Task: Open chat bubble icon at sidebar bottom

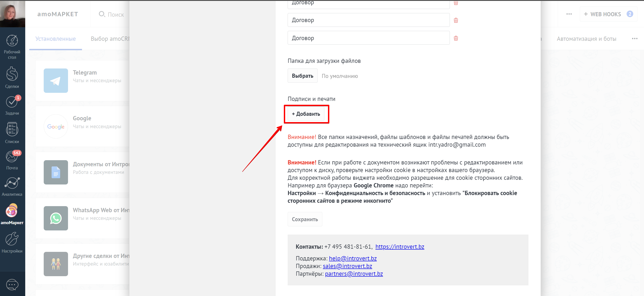Action: [x=12, y=285]
